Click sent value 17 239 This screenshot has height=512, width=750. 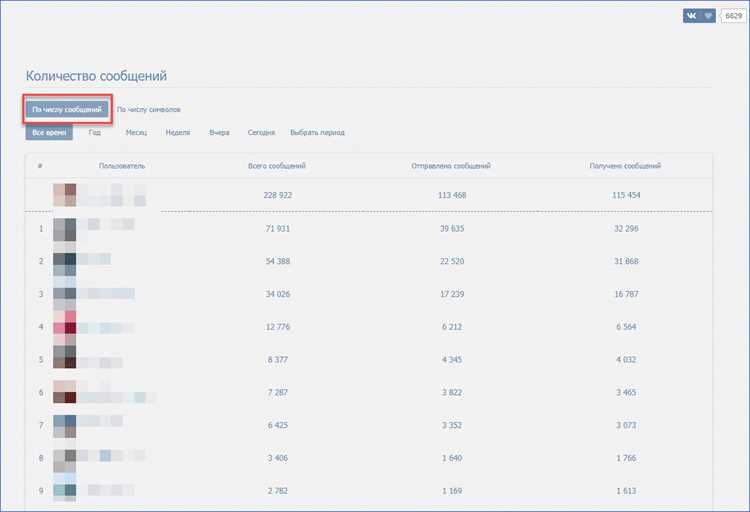point(452,294)
